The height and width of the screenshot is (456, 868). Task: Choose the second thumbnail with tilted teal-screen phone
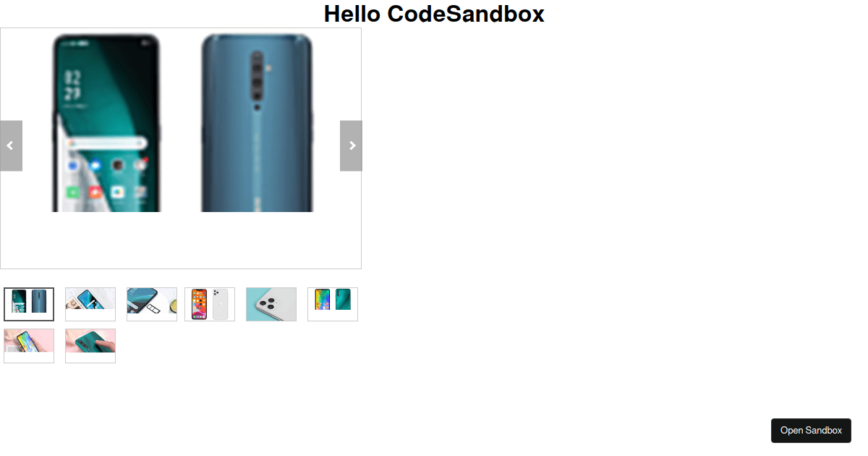pyautogui.click(x=90, y=304)
